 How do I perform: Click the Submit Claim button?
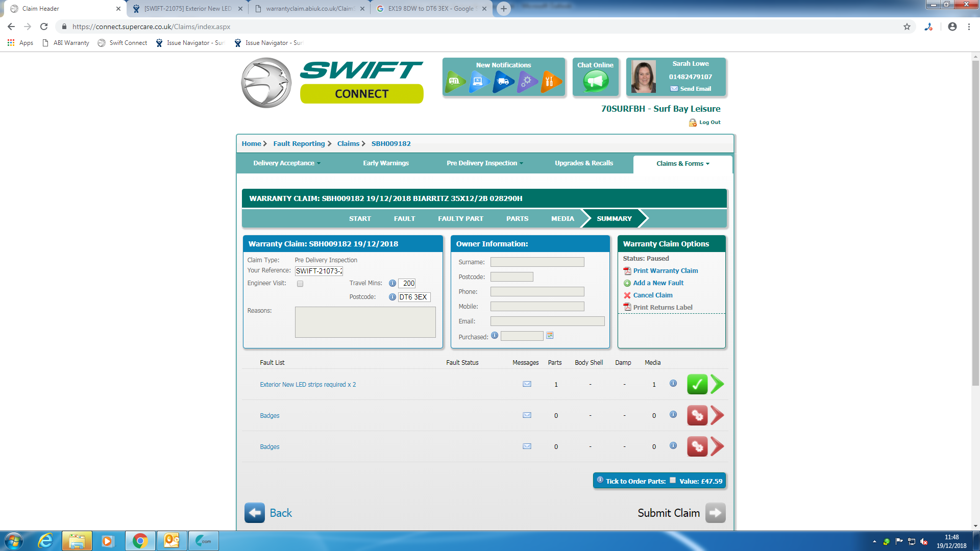(x=681, y=513)
